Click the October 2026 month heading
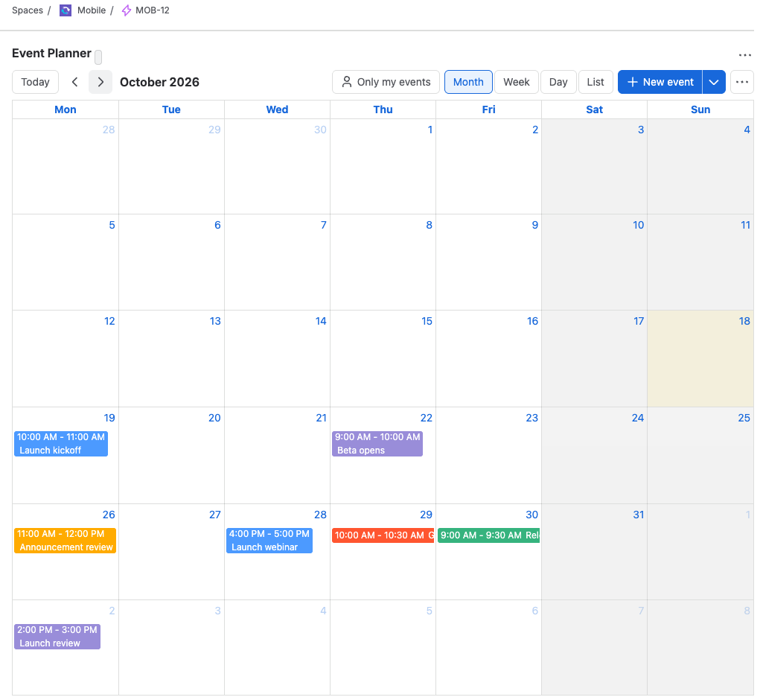Screen dimensions: 763x700 coord(159,82)
